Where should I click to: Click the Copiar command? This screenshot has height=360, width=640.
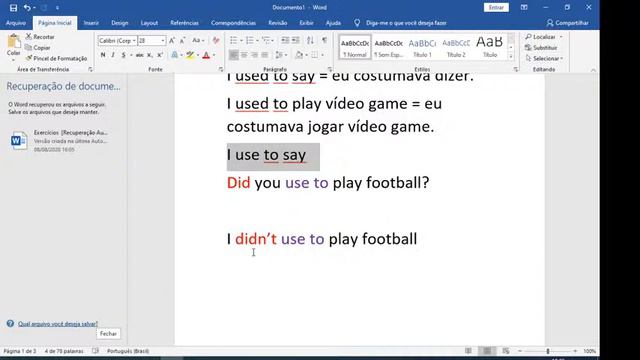click(38, 48)
